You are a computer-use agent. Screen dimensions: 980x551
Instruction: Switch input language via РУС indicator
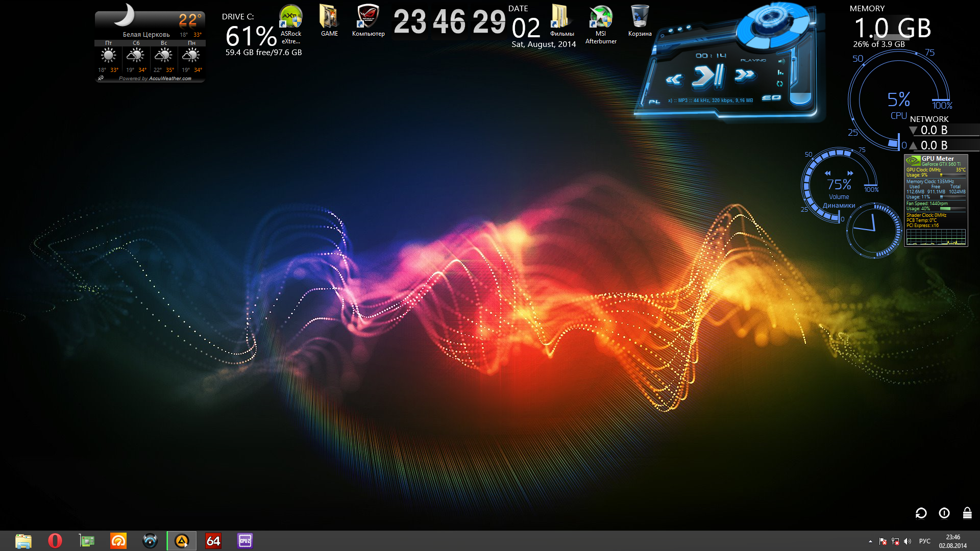click(925, 541)
